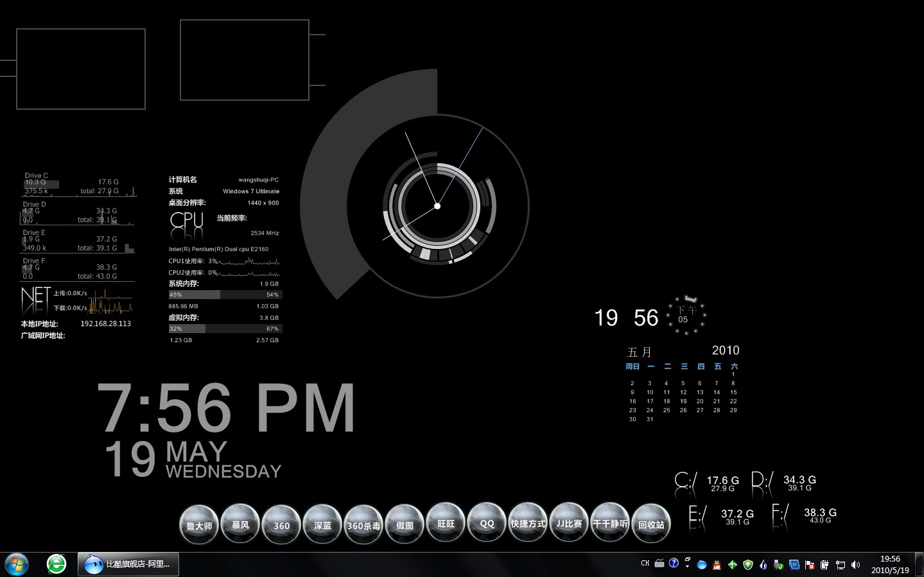The height and width of the screenshot is (577, 924).
Task: Click the Drive C 10.3 G usage bar
Action: pyautogui.click(x=41, y=184)
